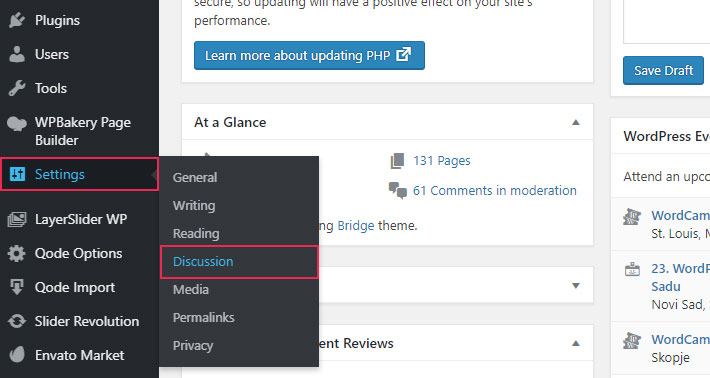The image size is (710, 378).
Task: Open the 131 Pages link
Action: pos(441,161)
